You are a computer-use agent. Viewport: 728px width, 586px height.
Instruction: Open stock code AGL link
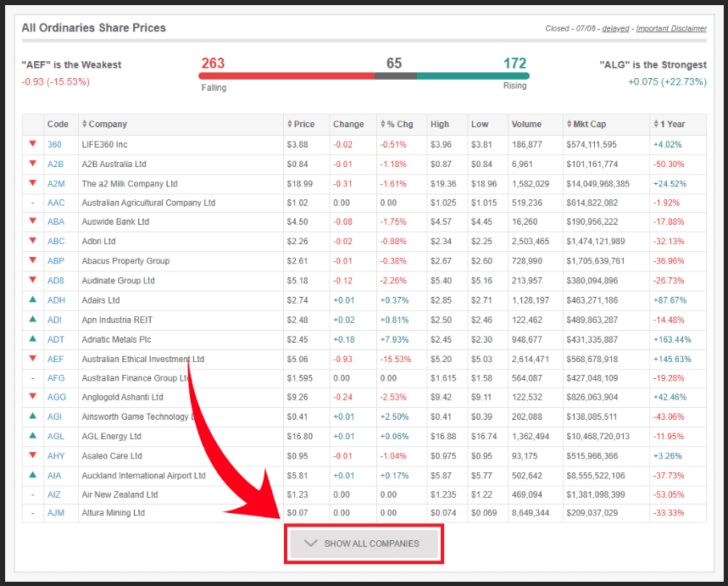coord(56,437)
